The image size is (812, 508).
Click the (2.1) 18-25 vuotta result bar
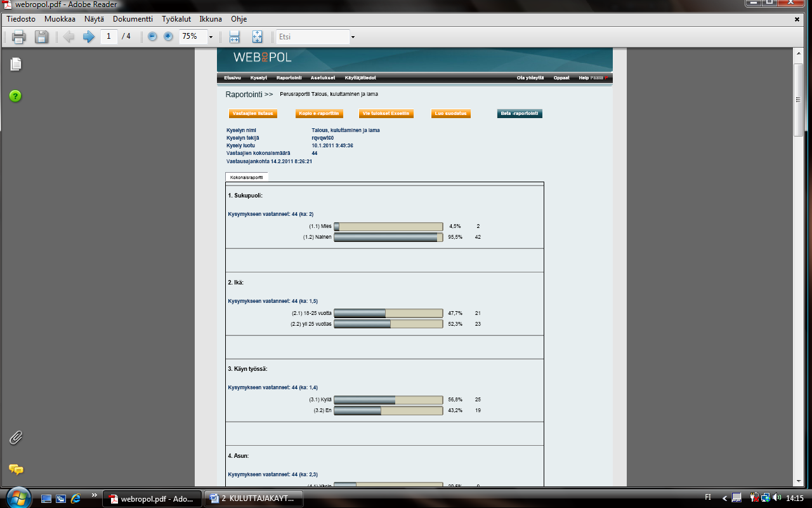pos(388,313)
